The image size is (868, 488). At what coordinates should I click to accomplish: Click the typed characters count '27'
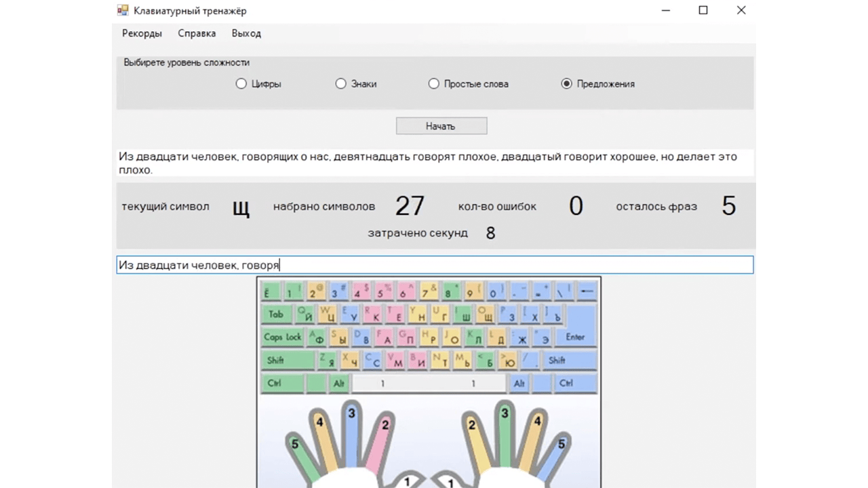point(410,206)
